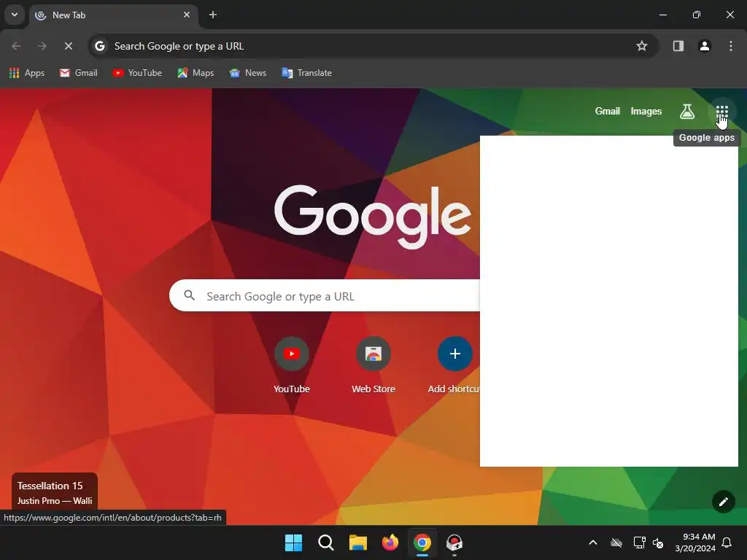Screen dimensions: 747x560
Task: Click the Google G icon in address bar
Action: 99,46
